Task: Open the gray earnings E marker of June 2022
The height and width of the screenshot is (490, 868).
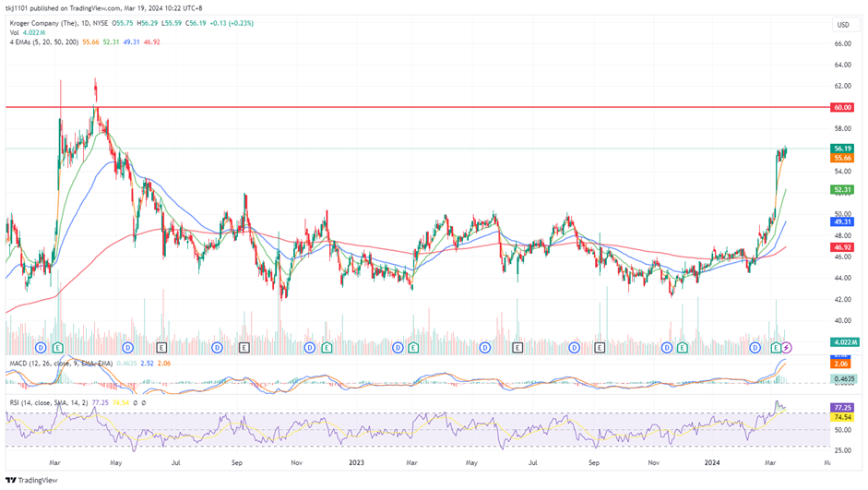Action: [x=161, y=348]
